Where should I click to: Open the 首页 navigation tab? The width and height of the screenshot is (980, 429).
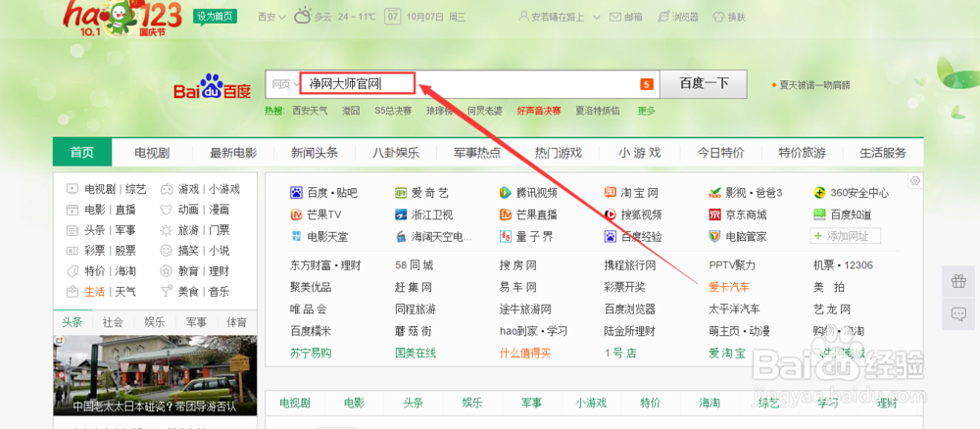(x=82, y=153)
